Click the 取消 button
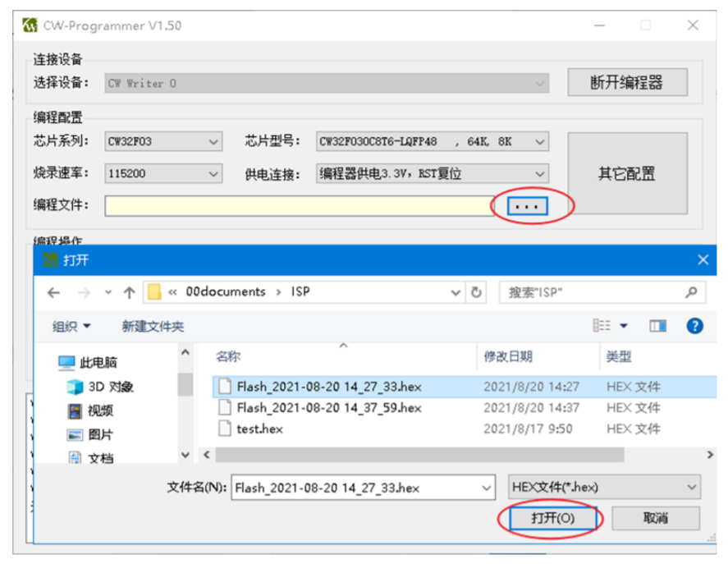The height and width of the screenshot is (564, 728). tap(655, 518)
